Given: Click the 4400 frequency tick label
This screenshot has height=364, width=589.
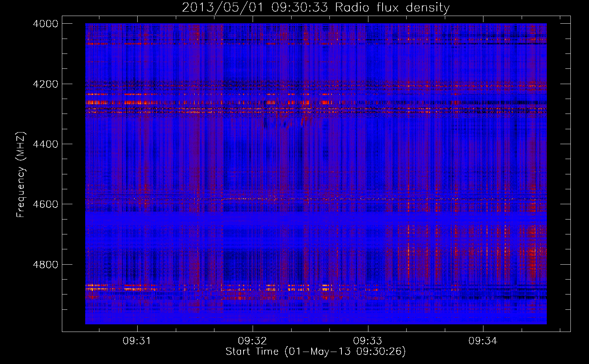Looking at the screenshot, I should 46,144.
